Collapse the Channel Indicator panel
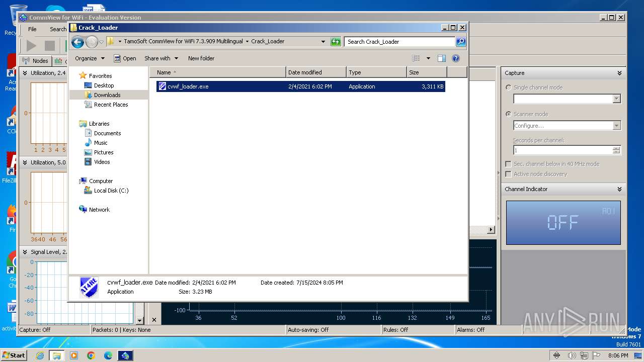The height and width of the screenshot is (362, 644). pos(619,189)
